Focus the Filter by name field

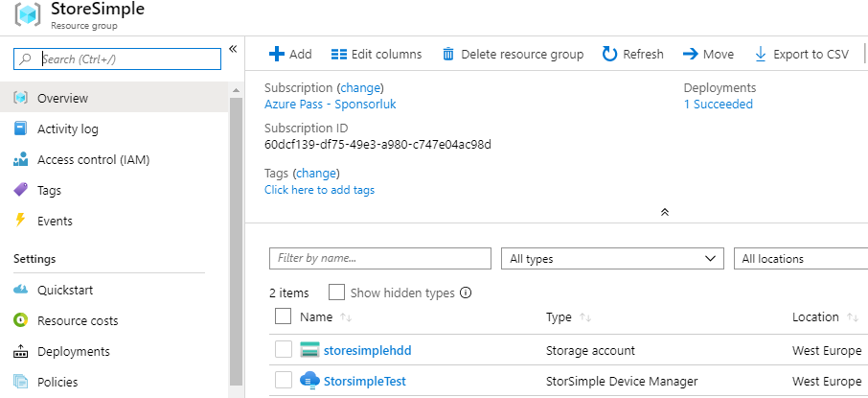[x=379, y=258]
